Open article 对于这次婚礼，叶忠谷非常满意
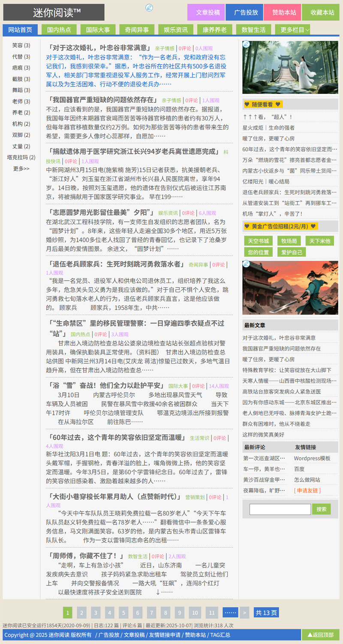The height and width of the screenshot is (644, 343). pos(99,48)
